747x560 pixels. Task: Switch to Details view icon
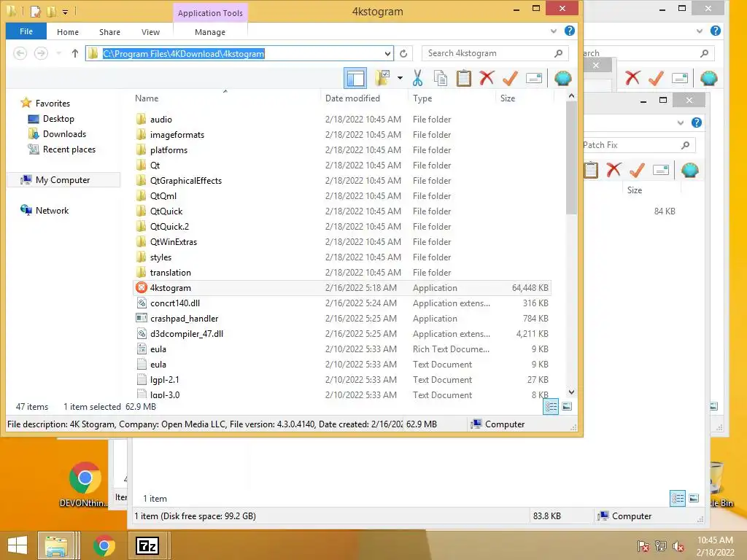tap(551, 406)
